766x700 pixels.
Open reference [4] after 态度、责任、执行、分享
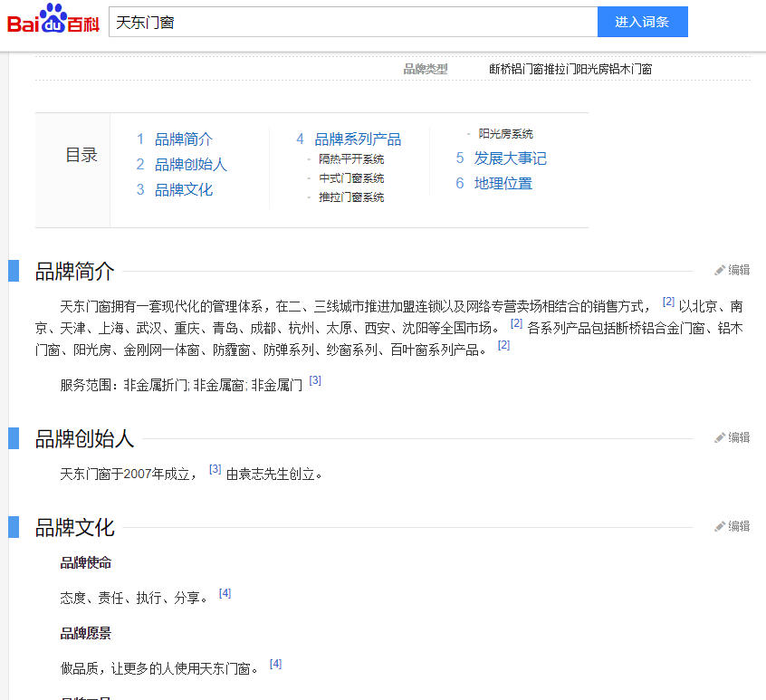225,593
